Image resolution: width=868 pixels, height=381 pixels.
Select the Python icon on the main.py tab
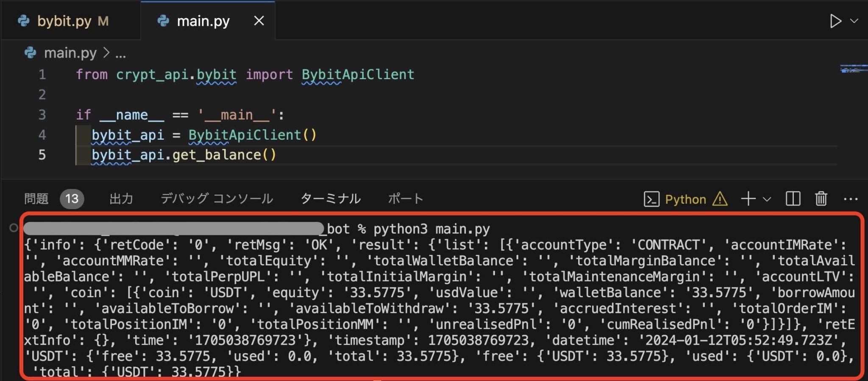pyautogui.click(x=163, y=20)
